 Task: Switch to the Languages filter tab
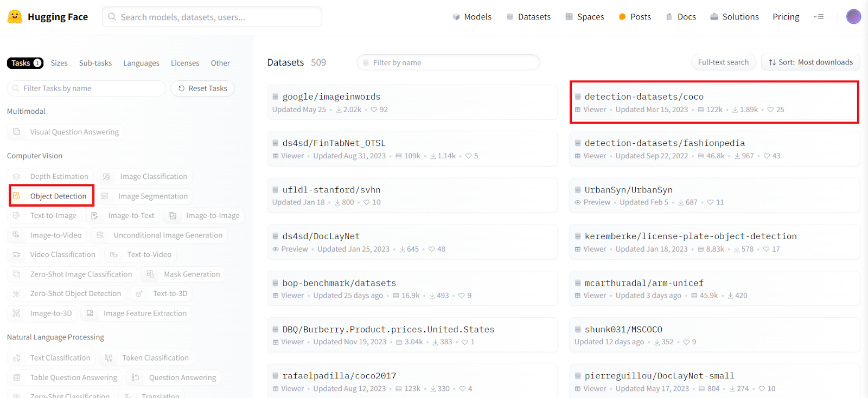141,63
